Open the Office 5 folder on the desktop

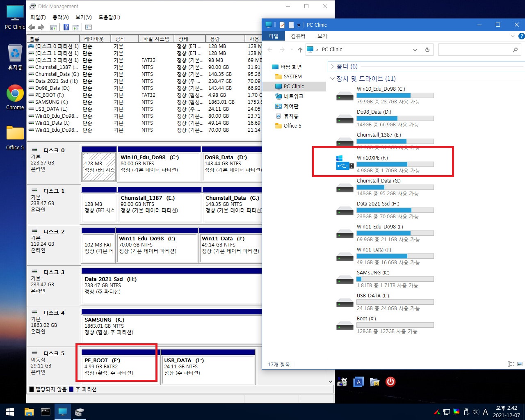15,138
